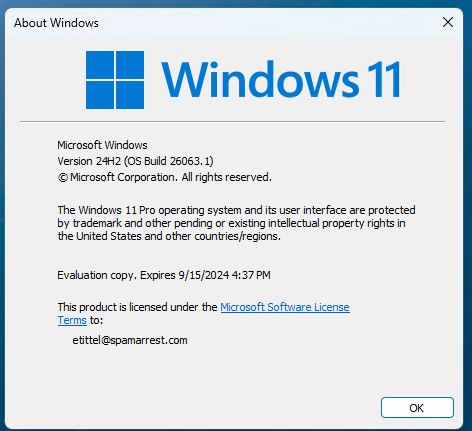
Task: Click the blue four-pane Windows logo
Action: 115,80
